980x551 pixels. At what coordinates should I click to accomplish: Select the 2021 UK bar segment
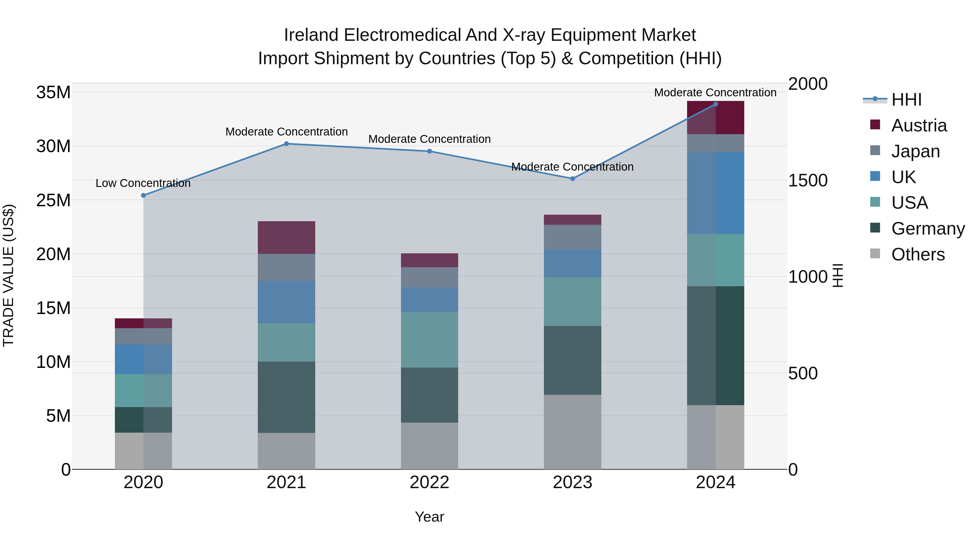coord(286,302)
